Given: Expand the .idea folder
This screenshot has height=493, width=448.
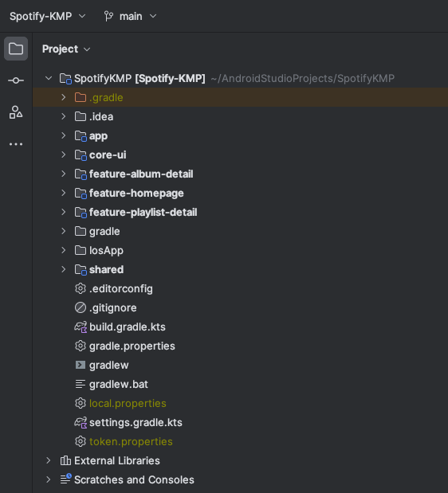Looking at the screenshot, I should click(x=63, y=116).
